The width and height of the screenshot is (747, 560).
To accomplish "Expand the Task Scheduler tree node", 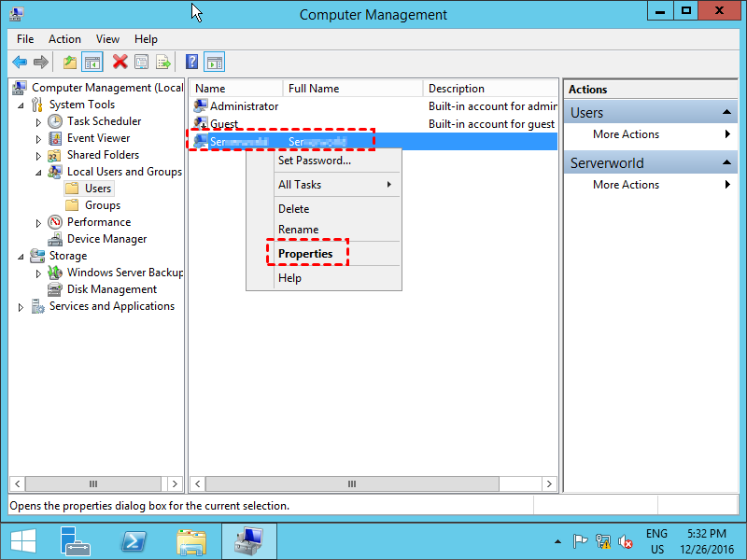I will pos(38,122).
